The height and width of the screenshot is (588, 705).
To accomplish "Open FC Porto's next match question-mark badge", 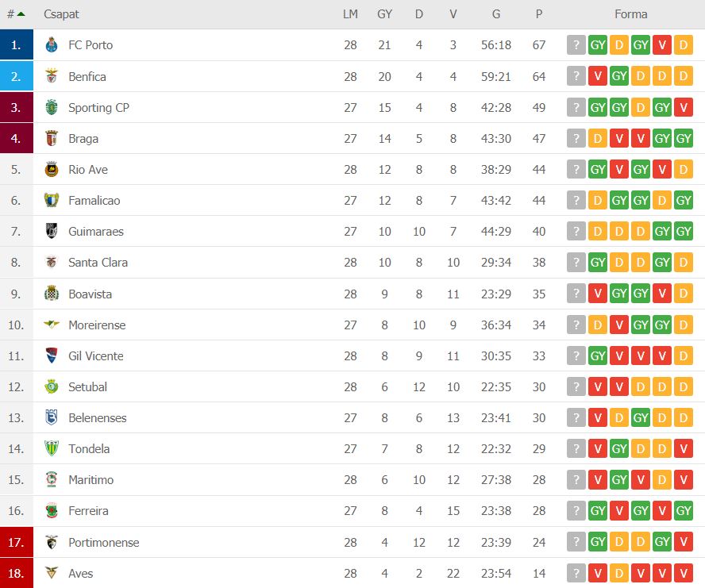I will click(576, 45).
